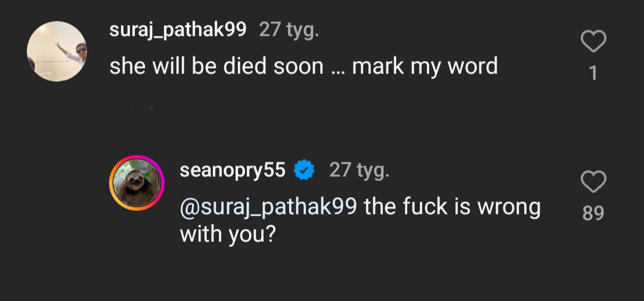
Task: Tap the heart on seanopry55's reply
Action: tap(593, 182)
